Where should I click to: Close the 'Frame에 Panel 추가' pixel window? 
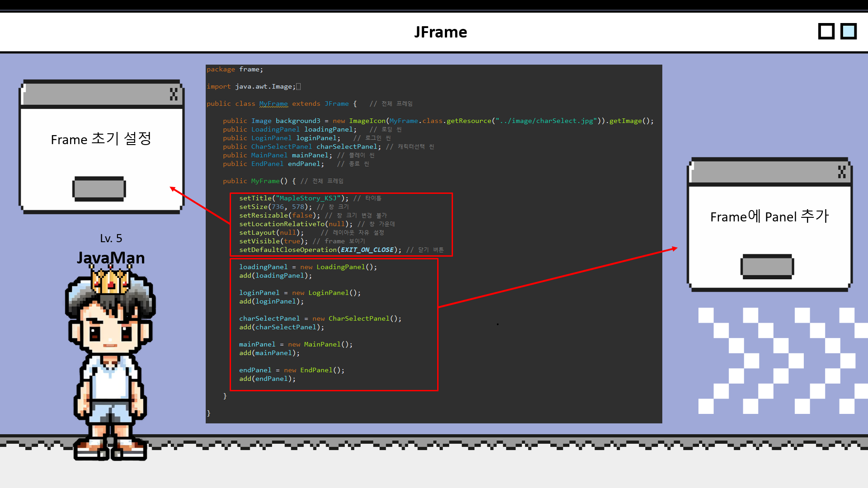841,172
